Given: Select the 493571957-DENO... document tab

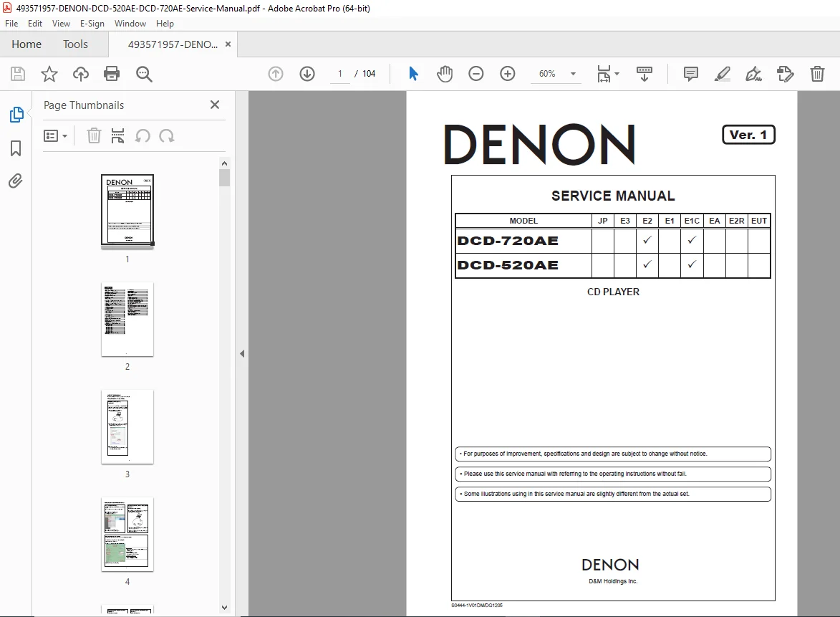Looking at the screenshot, I should [173, 44].
